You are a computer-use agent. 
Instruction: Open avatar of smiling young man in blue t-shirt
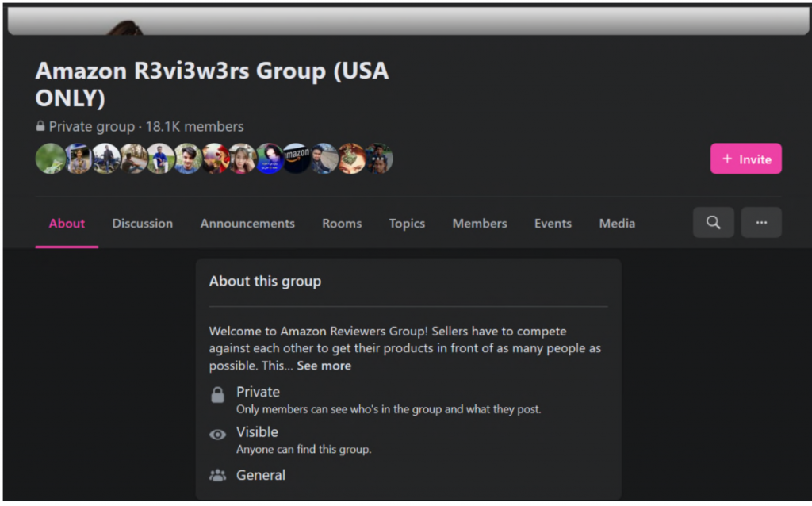[x=187, y=159]
